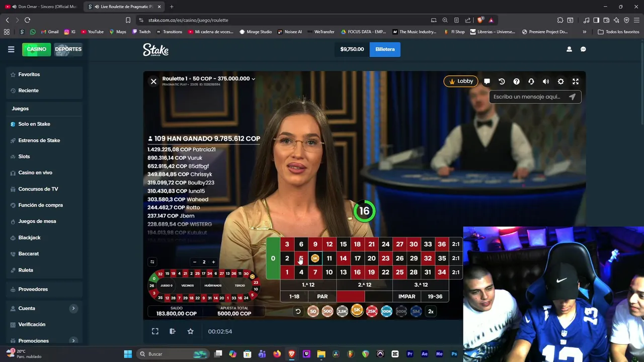Send the chat message arrow icon

(572, 97)
